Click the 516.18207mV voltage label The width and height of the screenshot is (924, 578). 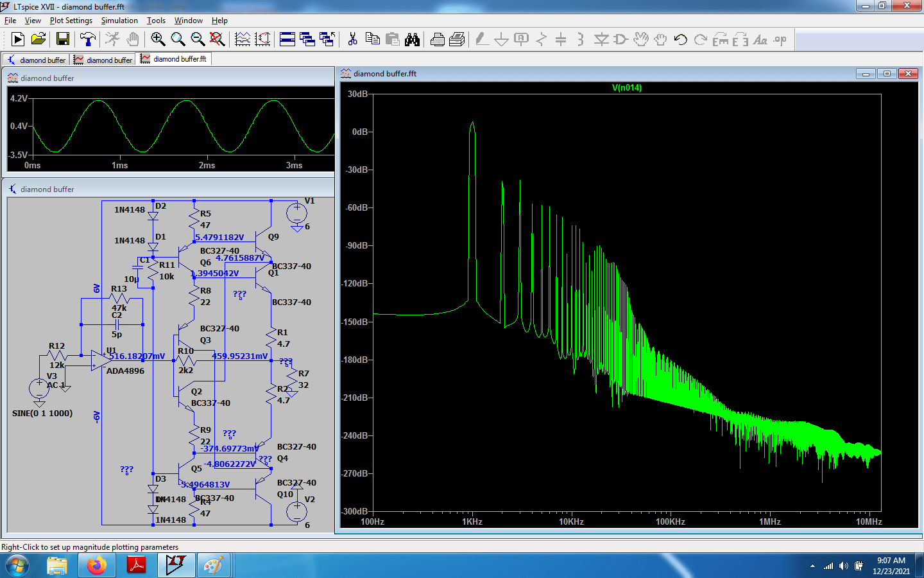click(137, 356)
